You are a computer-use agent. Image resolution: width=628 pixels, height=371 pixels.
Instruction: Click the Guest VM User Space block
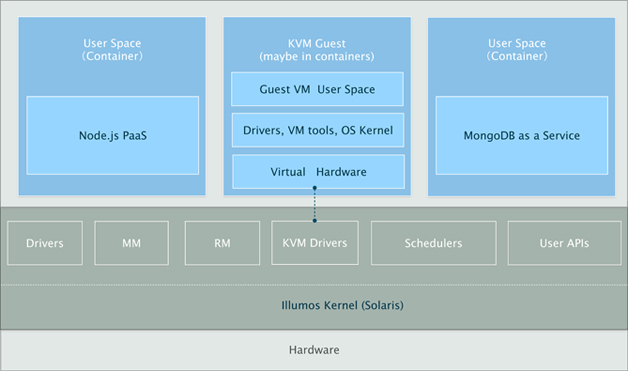tap(317, 89)
